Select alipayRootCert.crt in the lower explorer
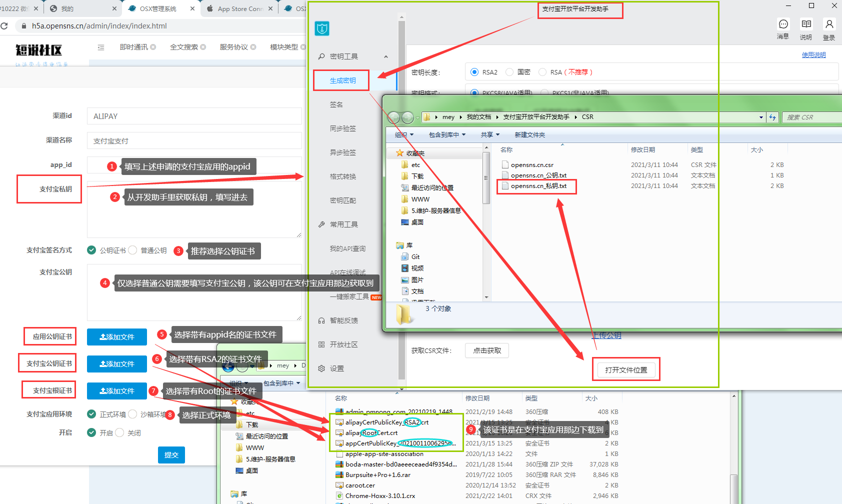 371,433
